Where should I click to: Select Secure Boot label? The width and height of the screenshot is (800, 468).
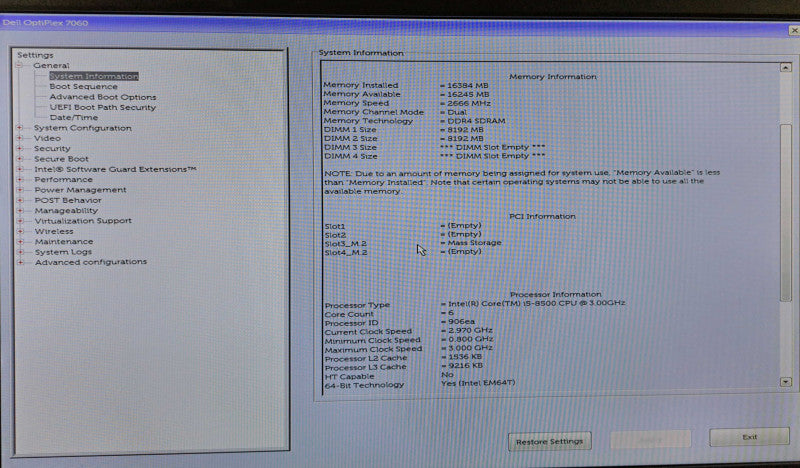pyautogui.click(x=61, y=159)
